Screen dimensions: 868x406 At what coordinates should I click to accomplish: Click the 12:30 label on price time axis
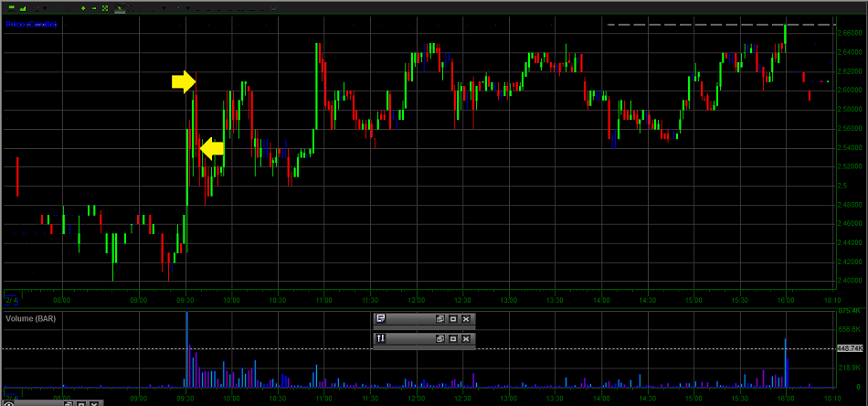click(463, 300)
